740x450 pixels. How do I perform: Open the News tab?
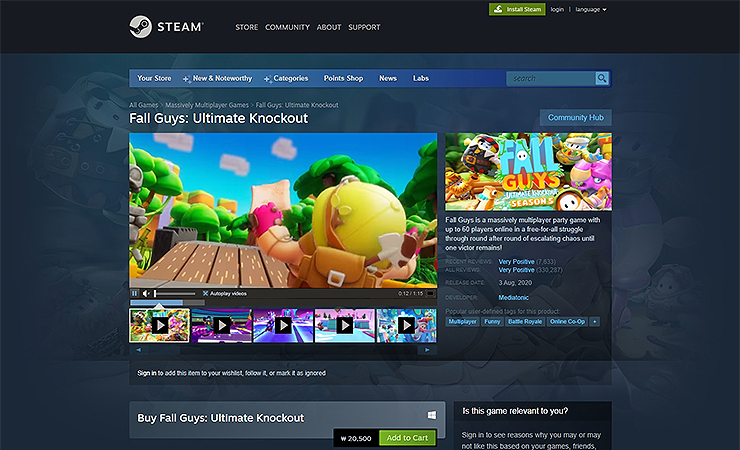388,78
